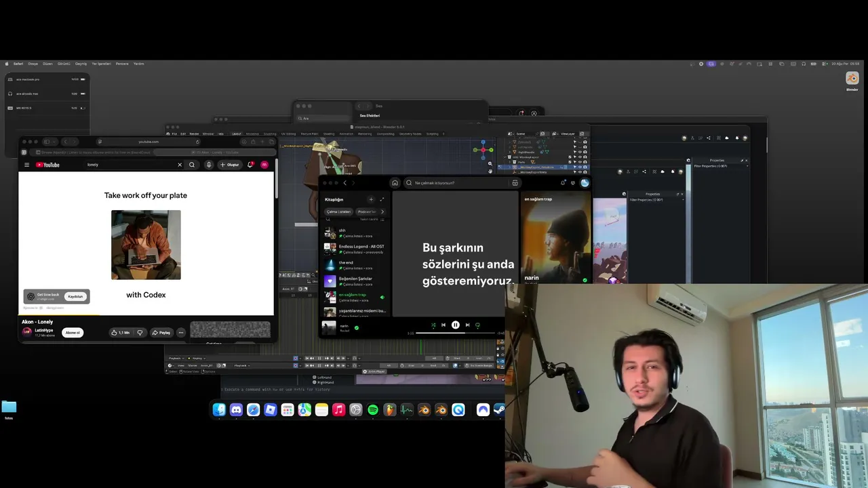This screenshot has width=868, height=488.
Task: Subscribe with the Abone ol button
Action: click(x=73, y=333)
